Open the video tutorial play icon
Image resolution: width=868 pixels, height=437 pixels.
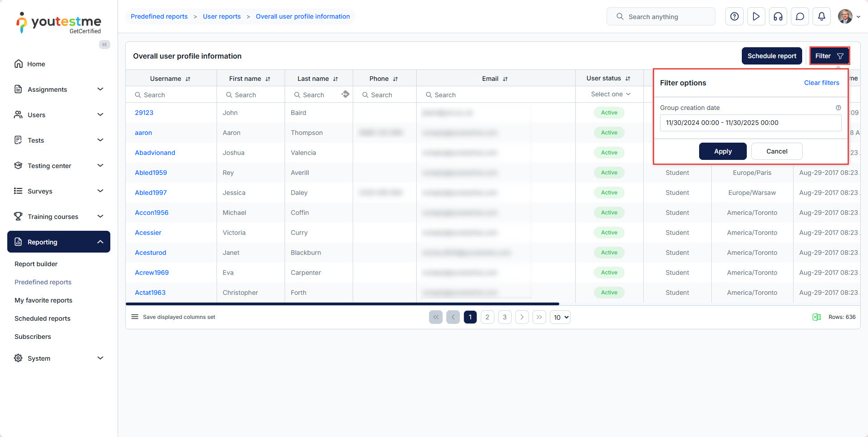tap(756, 17)
